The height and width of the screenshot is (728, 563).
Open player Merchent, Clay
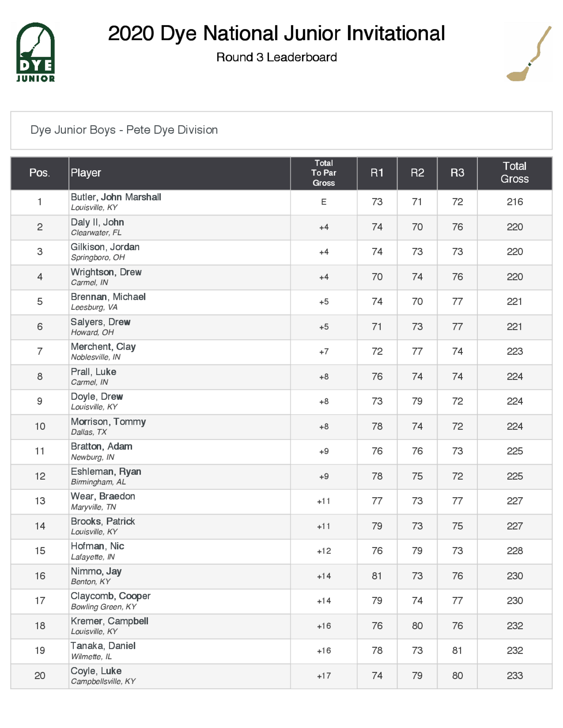(x=103, y=347)
